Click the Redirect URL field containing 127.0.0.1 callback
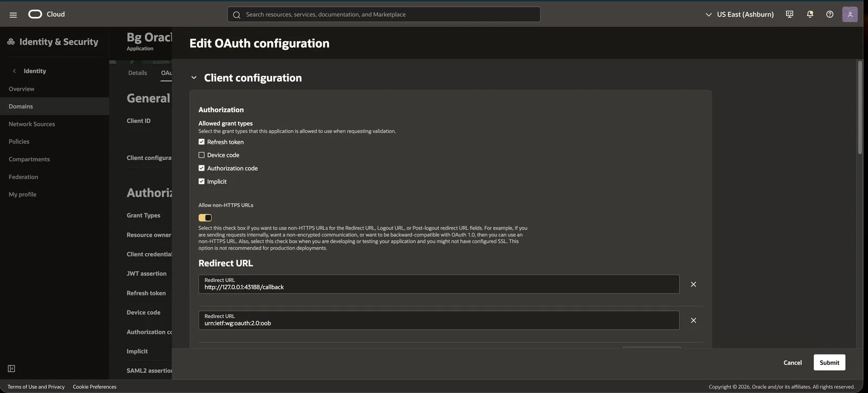 coord(439,284)
